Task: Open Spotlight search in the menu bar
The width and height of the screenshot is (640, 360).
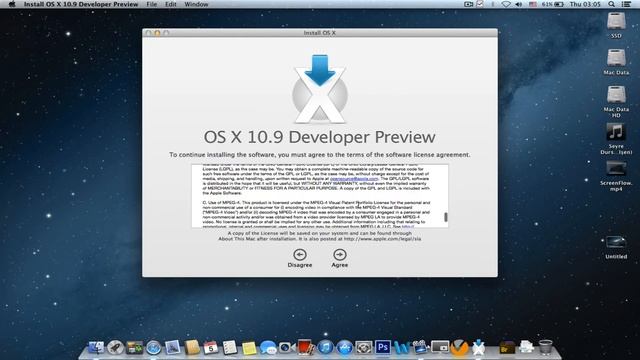Action: (611, 4)
